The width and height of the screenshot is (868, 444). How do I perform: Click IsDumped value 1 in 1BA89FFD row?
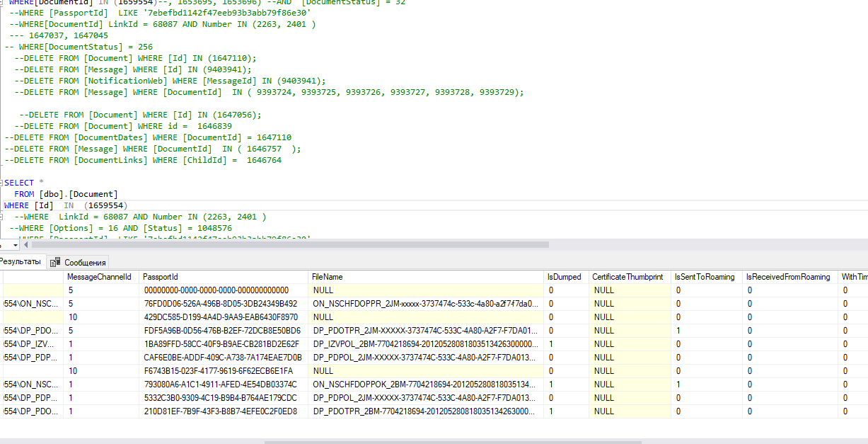[x=567, y=344]
